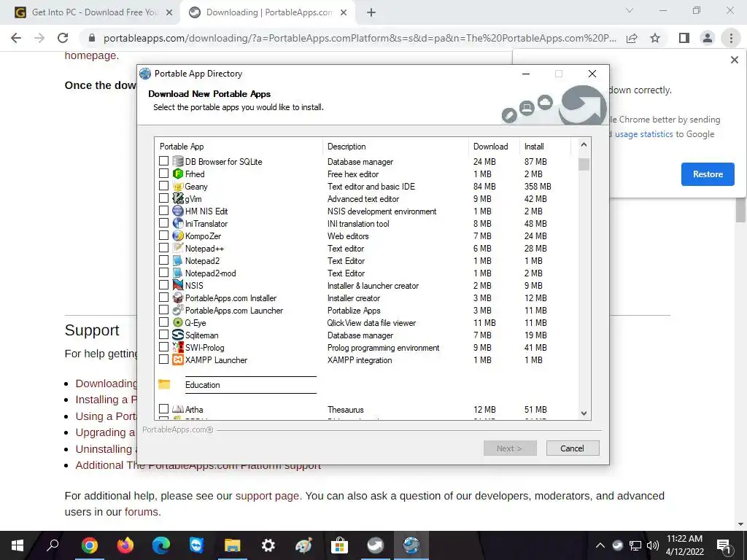Check the NSIS checkbox

(x=163, y=285)
